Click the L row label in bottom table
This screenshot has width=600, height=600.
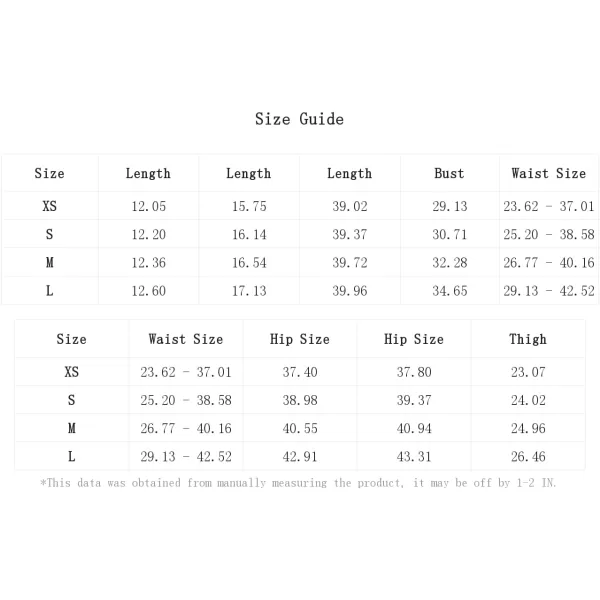coord(72,456)
